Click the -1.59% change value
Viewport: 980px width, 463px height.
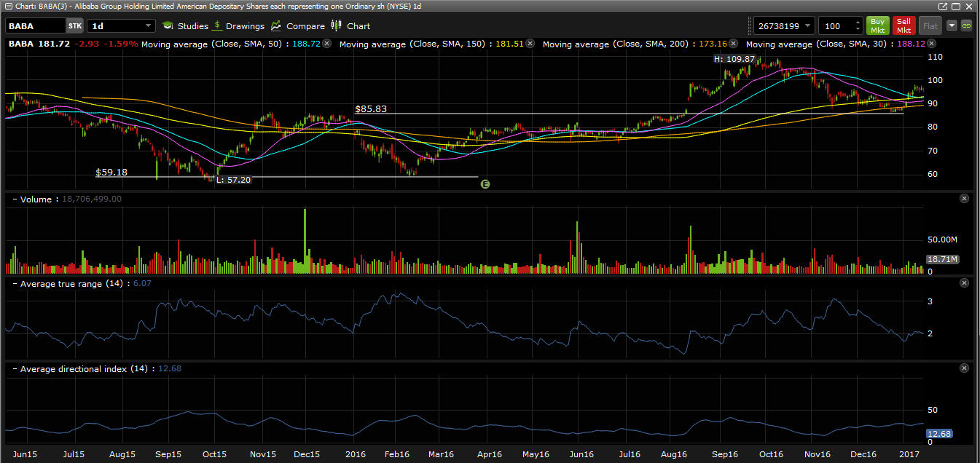click(120, 44)
